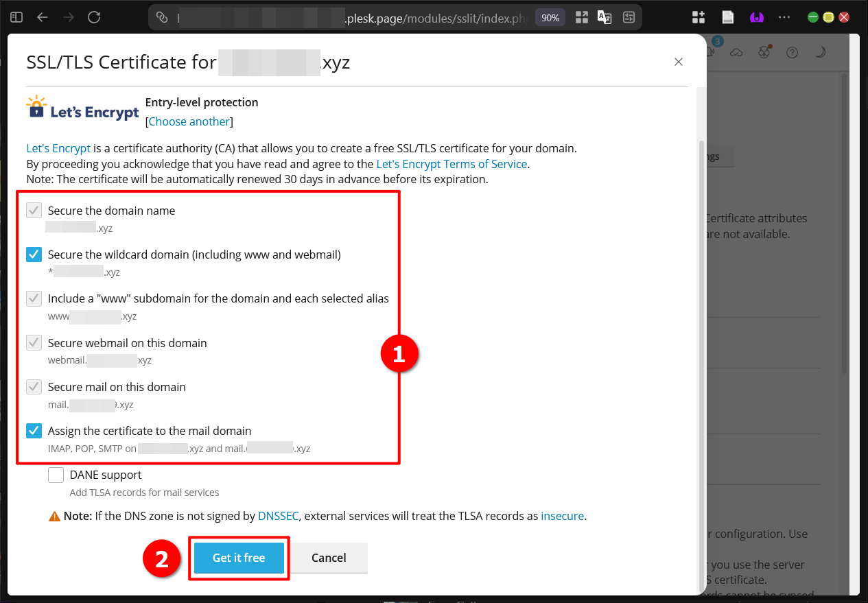Screen dimensions: 868x603
Task: Close the SSL/TLS Certificate dialog with X
Action: click(x=679, y=62)
